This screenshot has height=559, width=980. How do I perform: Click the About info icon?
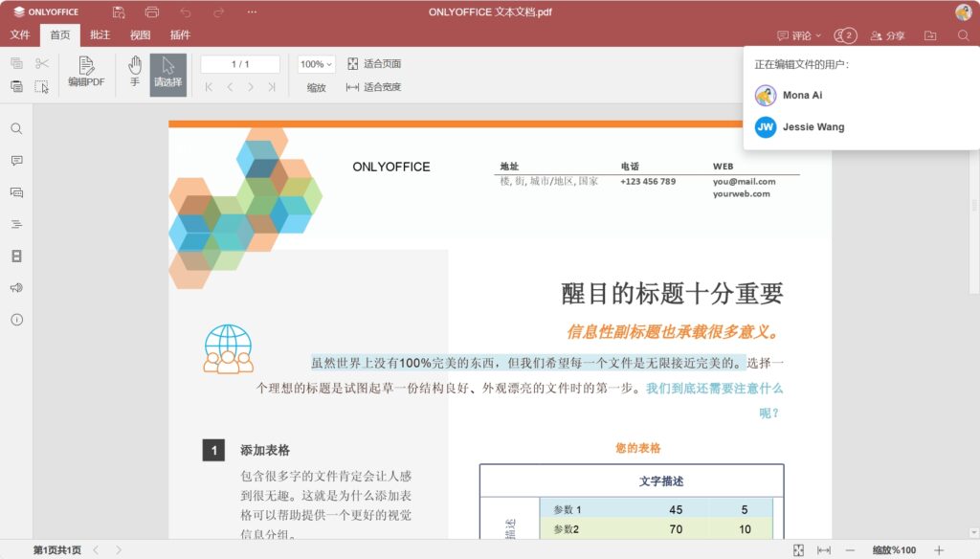point(17,320)
